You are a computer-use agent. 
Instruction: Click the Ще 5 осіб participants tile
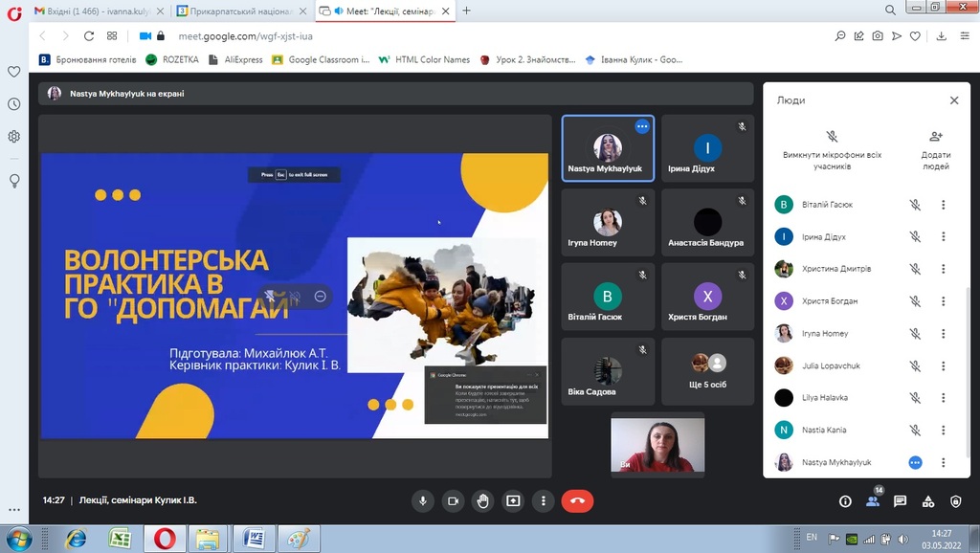(708, 371)
